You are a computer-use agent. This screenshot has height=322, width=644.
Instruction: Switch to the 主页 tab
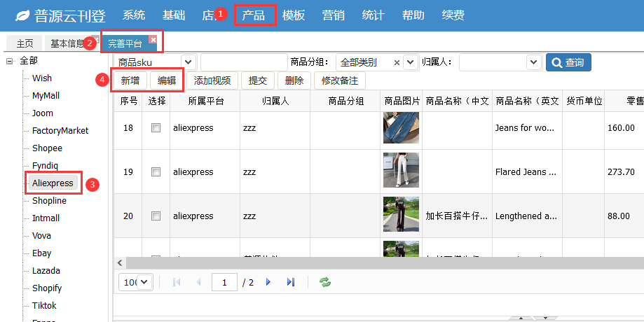(x=25, y=43)
